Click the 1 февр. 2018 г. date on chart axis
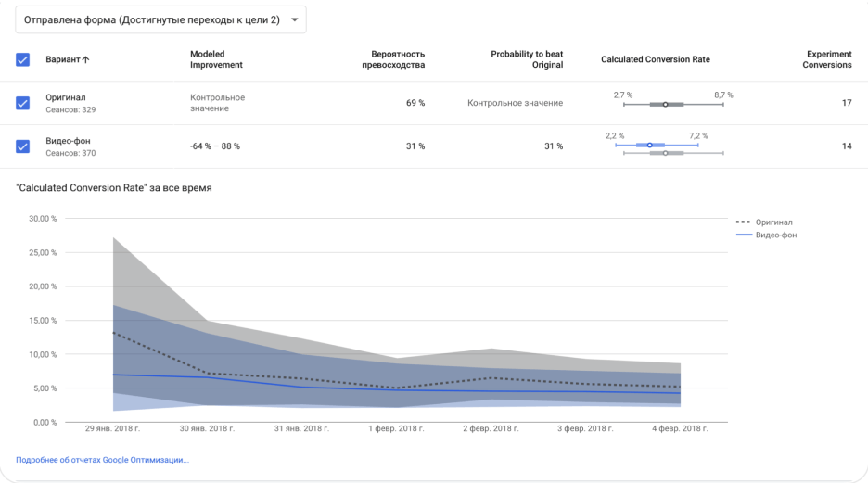The image size is (868, 483). 396,429
